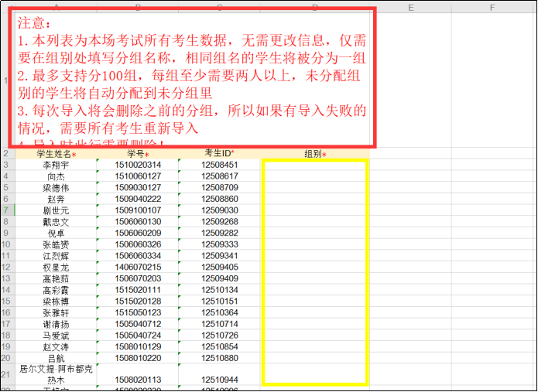
Task: Select student ID cell 1510060127
Action: click(138, 176)
